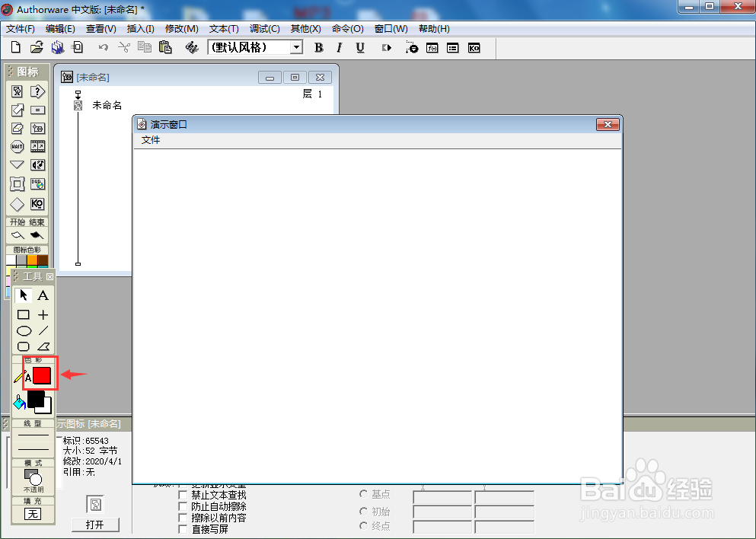Pick the black Stop flag

pos(37,235)
